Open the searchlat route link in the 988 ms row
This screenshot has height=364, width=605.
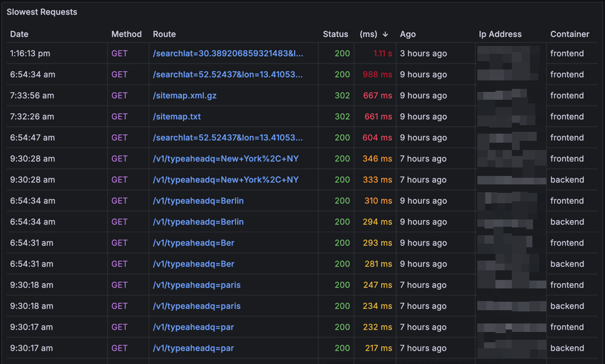228,74
